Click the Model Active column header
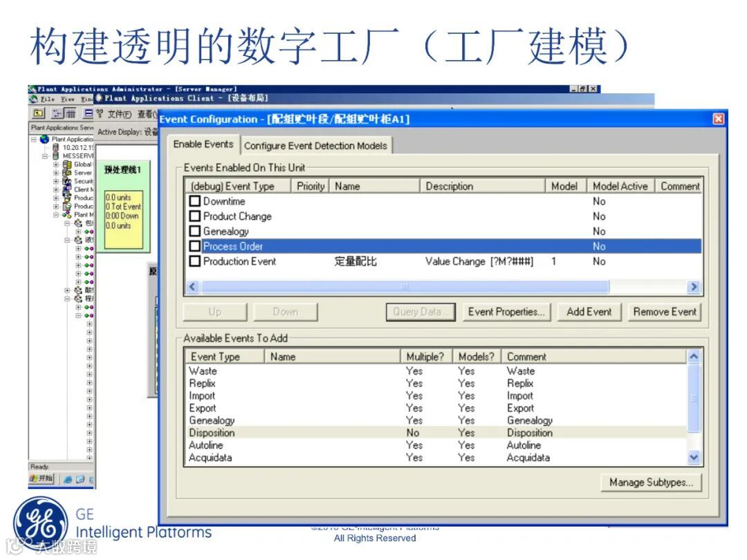This screenshot has height=560, width=747. point(620,186)
